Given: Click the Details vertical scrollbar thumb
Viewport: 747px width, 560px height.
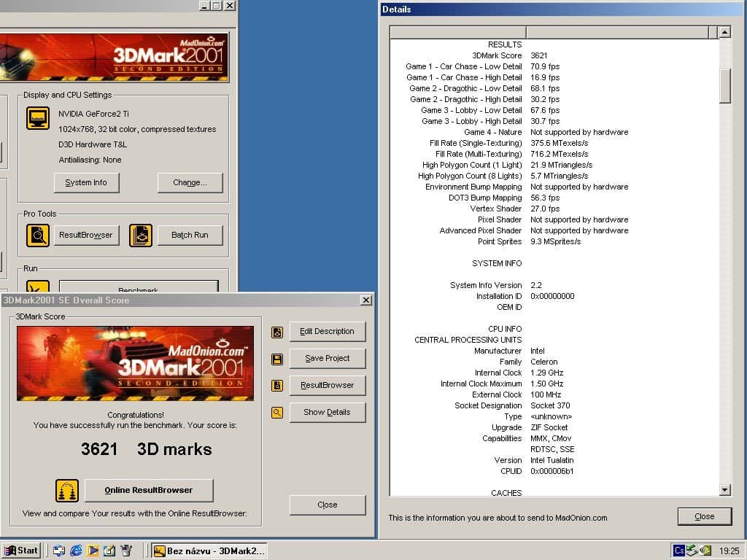Looking at the screenshot, I should click(725, 86).
